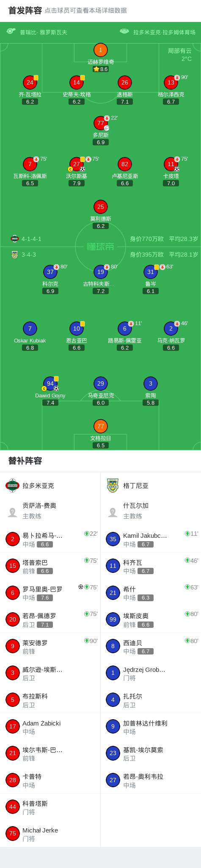The width and height of the screenshot is (201, 868).
Task: Tap orange goalkeeper 77 文格拉日 icon
Action: coord(101,426)
